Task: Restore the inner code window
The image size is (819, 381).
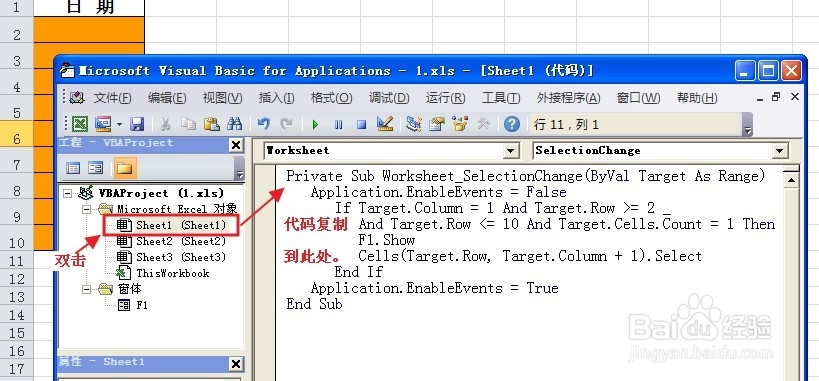Action: pyautogui.click(x=776, y=97)
